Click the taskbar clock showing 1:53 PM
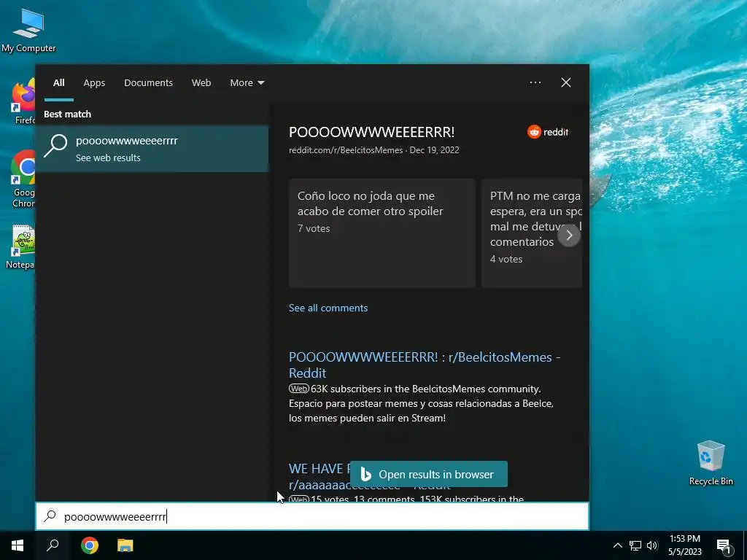 click(x=684, y=545)
